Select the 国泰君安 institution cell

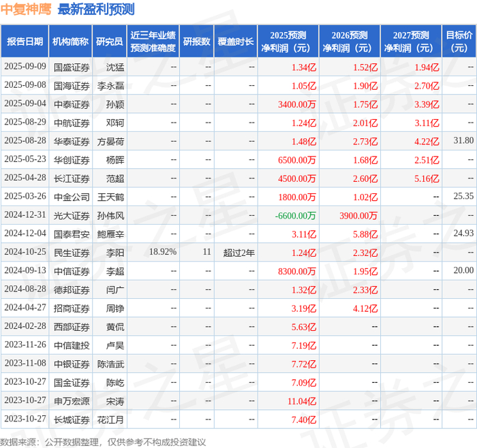tap(72, 234)
